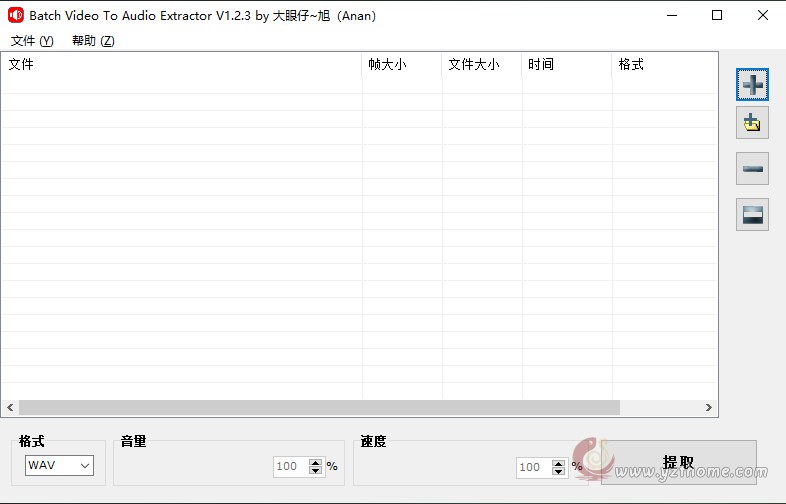
Task: Click the horizontal scrollbar right arrow
Action: coord(709,408)
